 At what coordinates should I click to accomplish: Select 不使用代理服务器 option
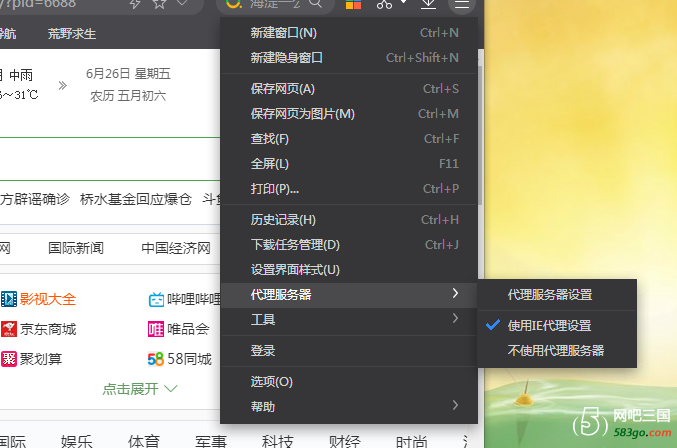click(557, 350)
